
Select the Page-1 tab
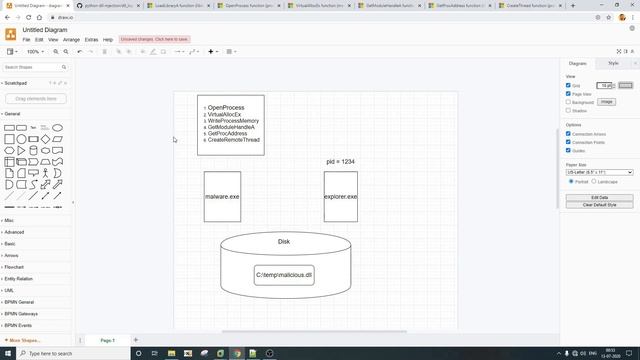click(108, 340)
